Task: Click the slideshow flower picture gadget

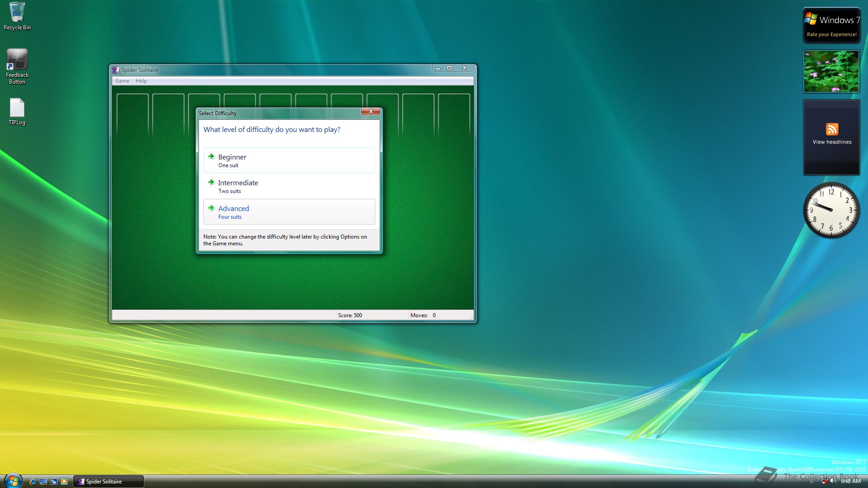Action: 831,71
